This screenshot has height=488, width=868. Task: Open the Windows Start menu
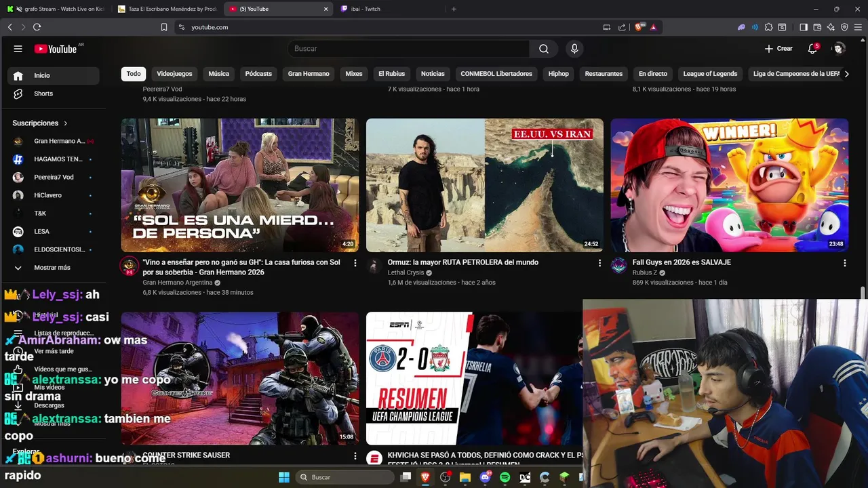click(283, 477)
